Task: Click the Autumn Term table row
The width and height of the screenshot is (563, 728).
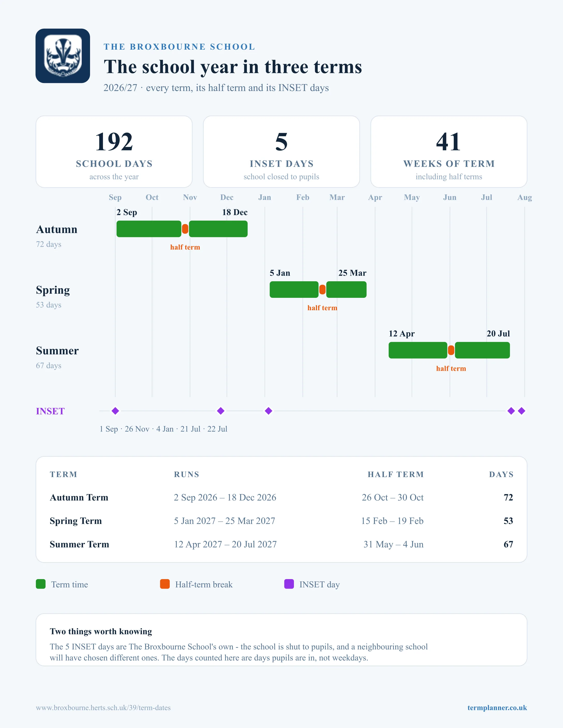Action: [x=281, y=497]
